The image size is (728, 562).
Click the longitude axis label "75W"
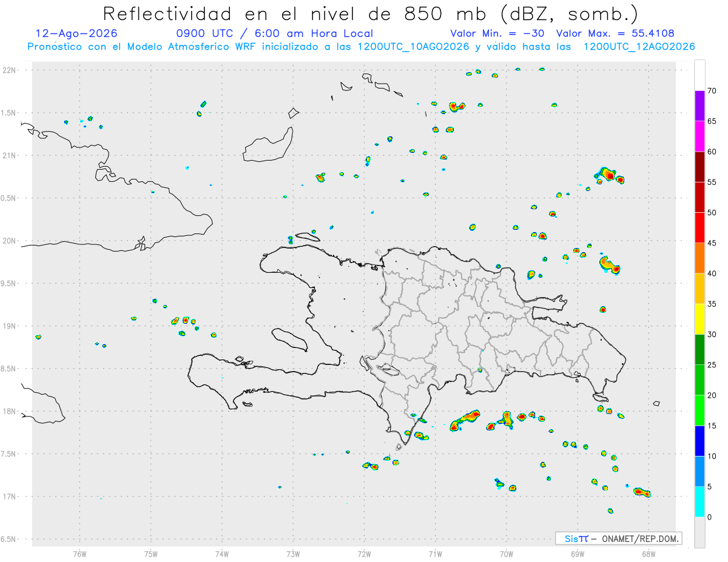click(151, 554)
